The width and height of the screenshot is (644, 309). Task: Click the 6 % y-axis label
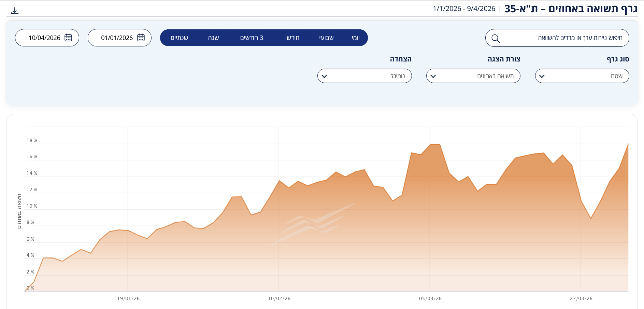(30, 239)
